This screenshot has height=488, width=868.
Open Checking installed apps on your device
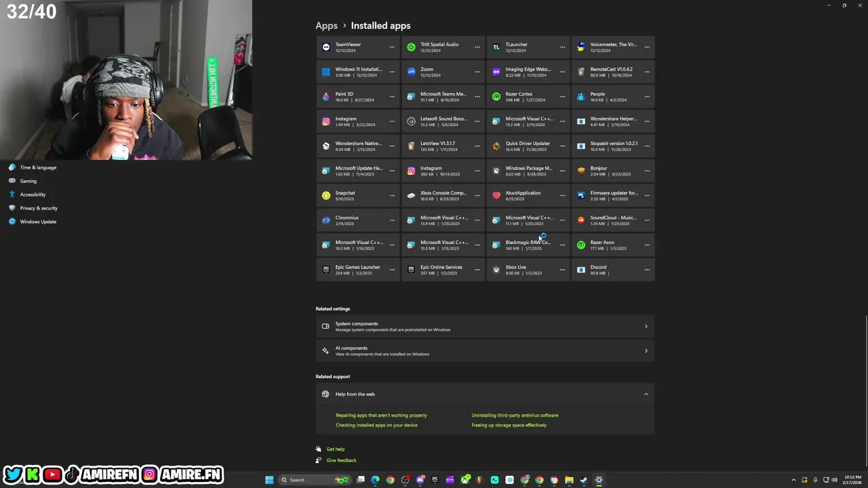[x=376, y=425]
